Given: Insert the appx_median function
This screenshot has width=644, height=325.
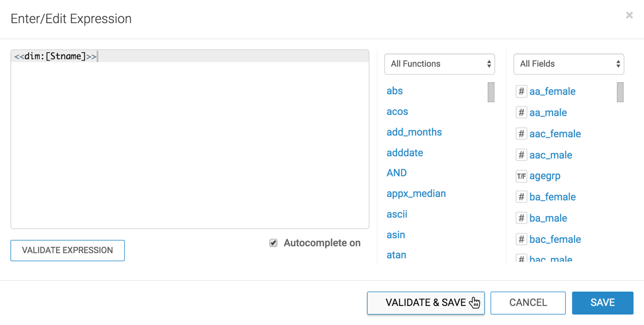Looking at the screenshot, I should pos(416,194).
